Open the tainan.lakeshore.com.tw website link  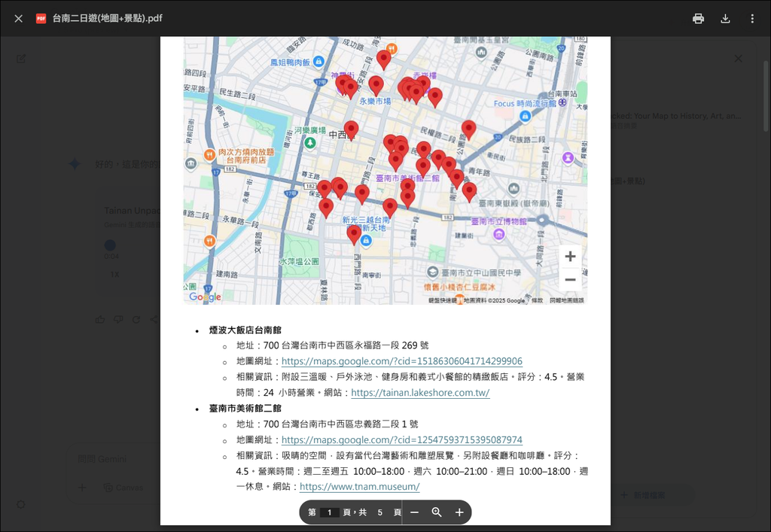click(x=420, y=393)
